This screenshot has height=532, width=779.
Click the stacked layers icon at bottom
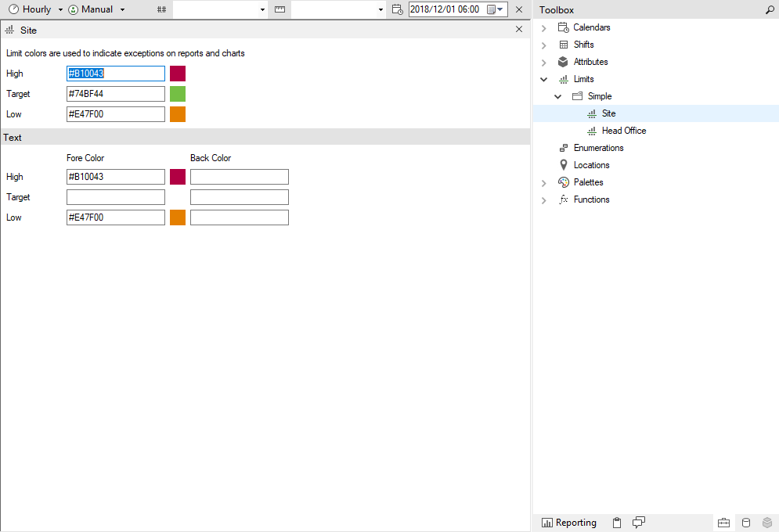point(767,523)
